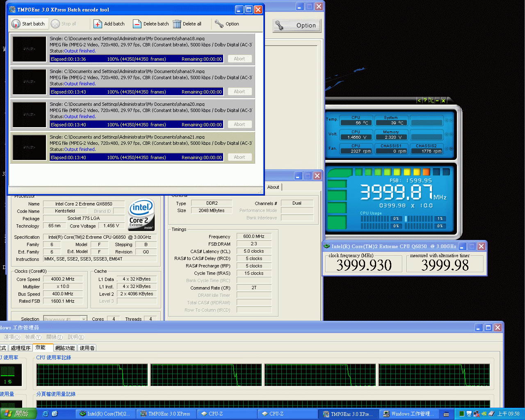
Task: Click the disabled Stop all icon
Action: click(55, 24)
